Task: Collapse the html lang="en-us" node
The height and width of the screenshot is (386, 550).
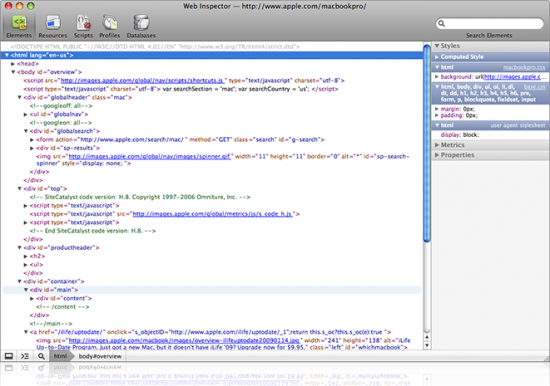Action: [7, 55]
